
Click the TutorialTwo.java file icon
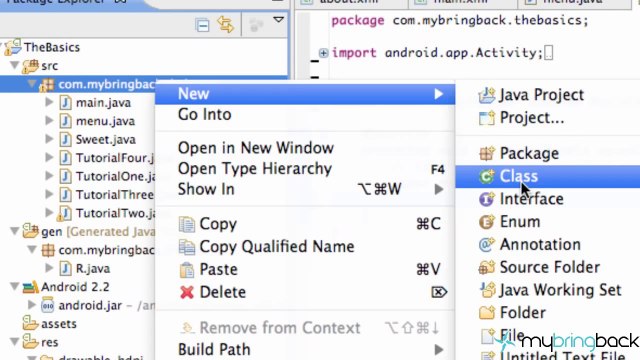[x=65, y=213]
